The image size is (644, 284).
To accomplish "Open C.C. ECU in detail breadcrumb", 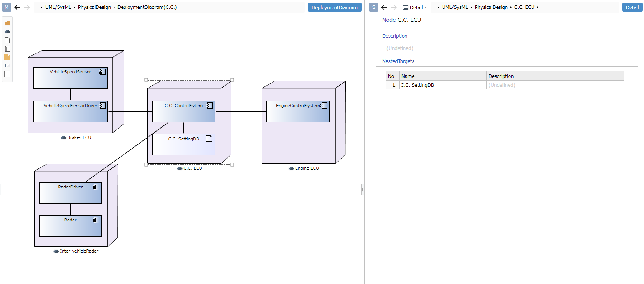I will pos(524,7).
